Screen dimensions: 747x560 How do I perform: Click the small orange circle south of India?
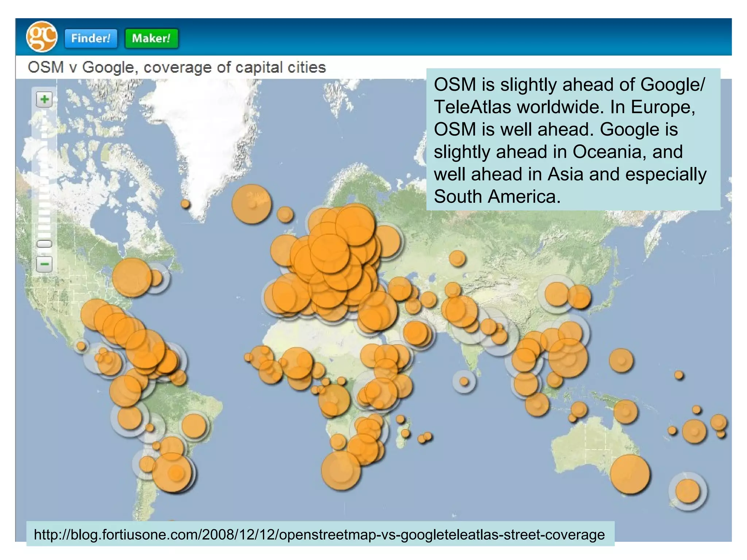click(464, 381)
